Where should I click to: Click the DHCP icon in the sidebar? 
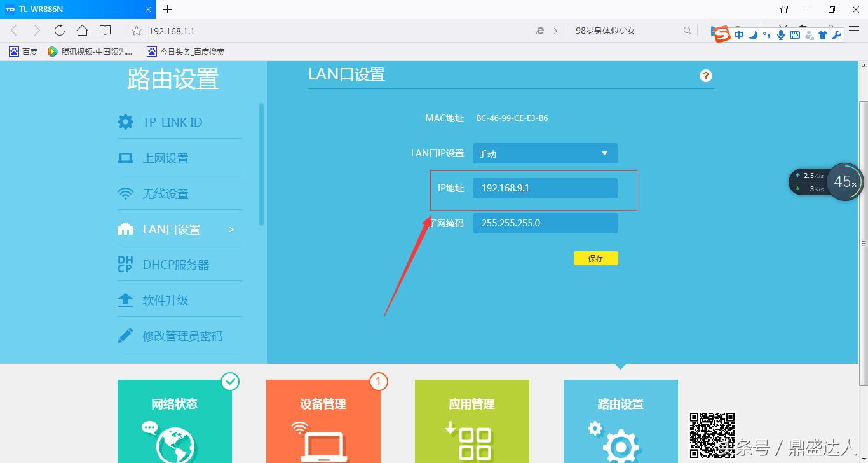[x=125, y=265]
